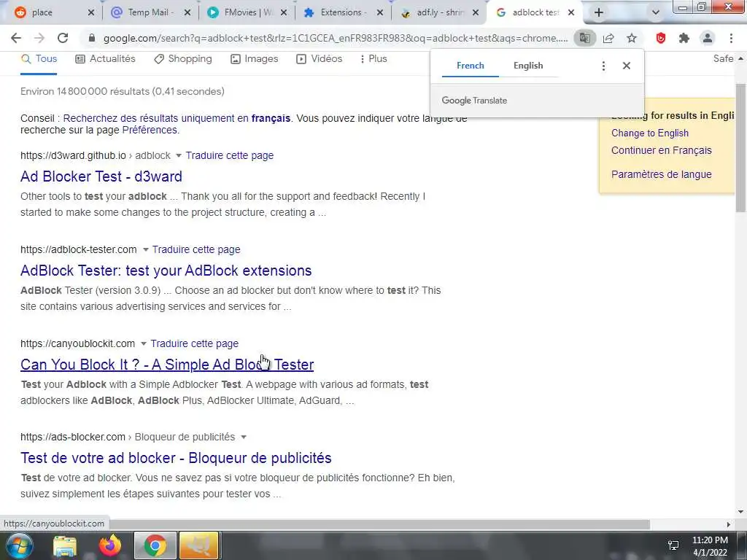
Task: Open the Windows Start button
Action: pyautogui.click(x=18, y=545)
